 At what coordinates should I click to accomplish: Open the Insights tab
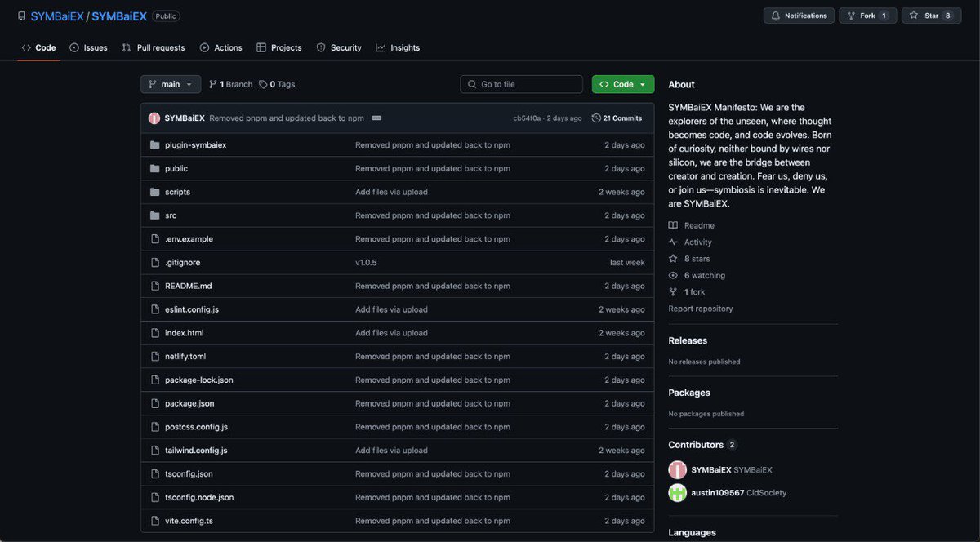point(398,47)
